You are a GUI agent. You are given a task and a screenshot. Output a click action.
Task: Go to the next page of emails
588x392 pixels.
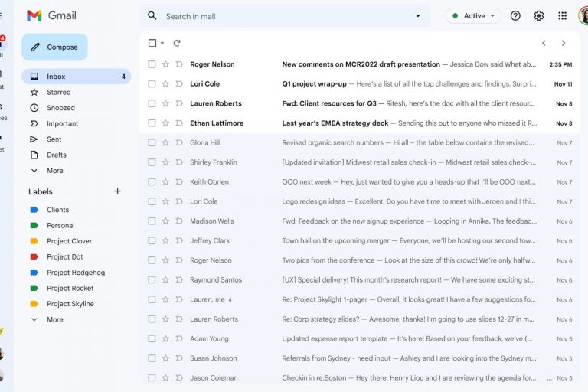pos(563,43)
